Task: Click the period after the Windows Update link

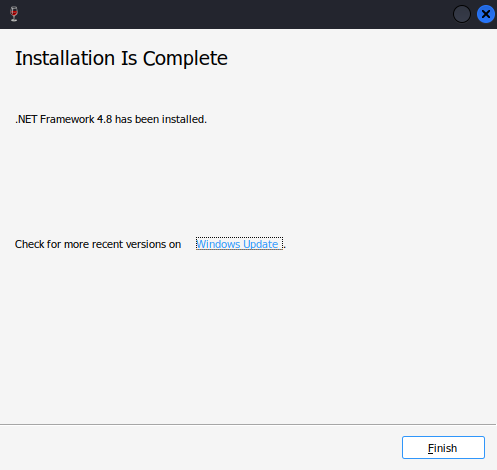Action: 285,247
